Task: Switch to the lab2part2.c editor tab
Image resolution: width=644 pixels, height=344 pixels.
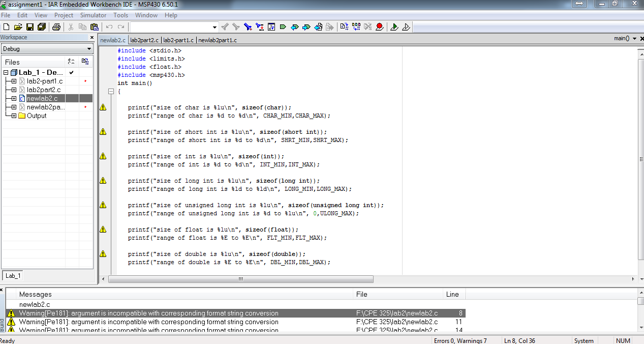Action: 144,40
